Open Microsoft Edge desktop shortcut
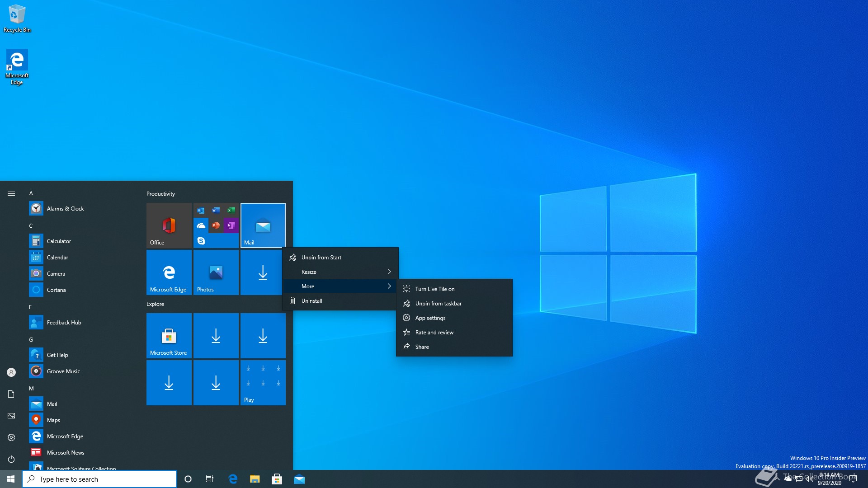 pyautogui.click(x=17, y=67)
